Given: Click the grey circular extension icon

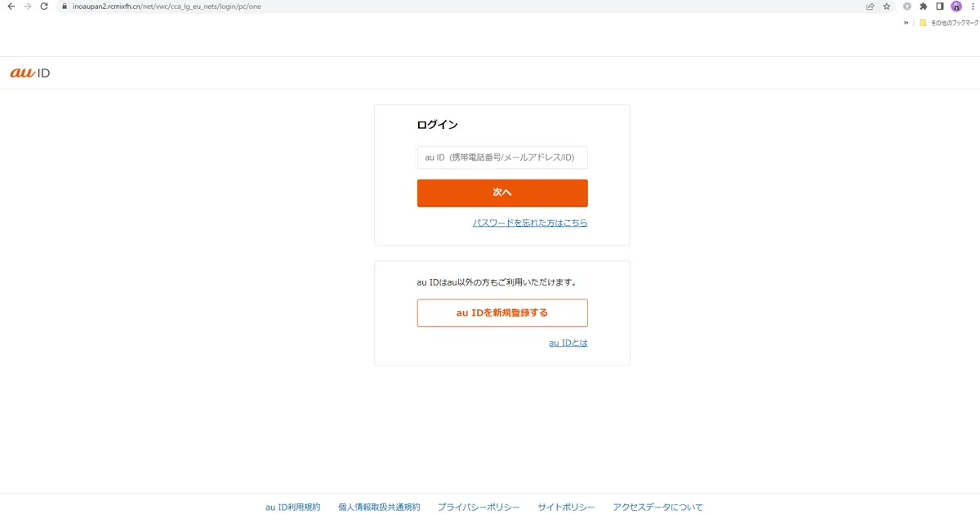Looking at the screenshot, I should point(907,7).
